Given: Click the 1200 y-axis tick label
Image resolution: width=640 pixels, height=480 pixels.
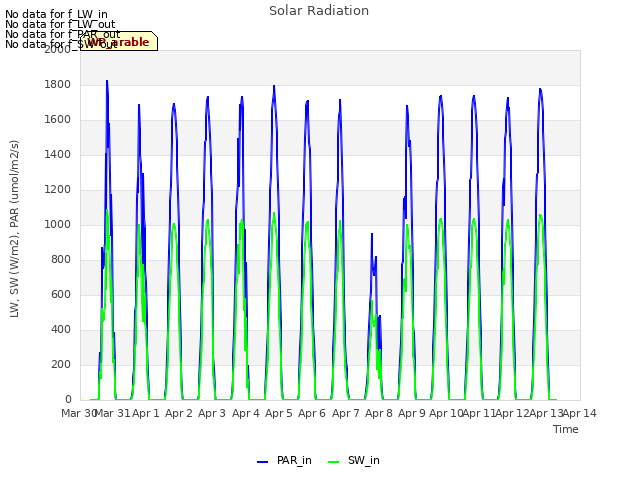Looking at the screenshot, I should (58, 189).
